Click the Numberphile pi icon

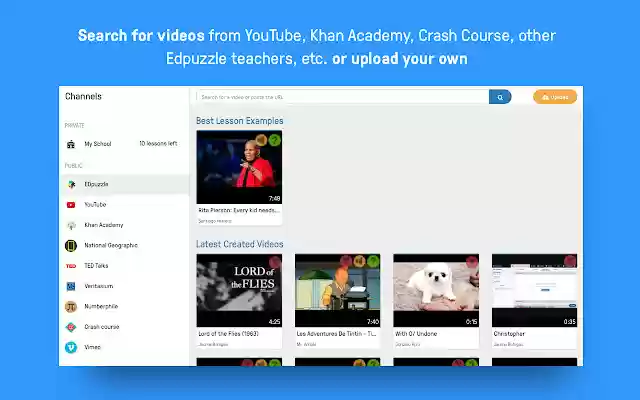click(71, 307)
